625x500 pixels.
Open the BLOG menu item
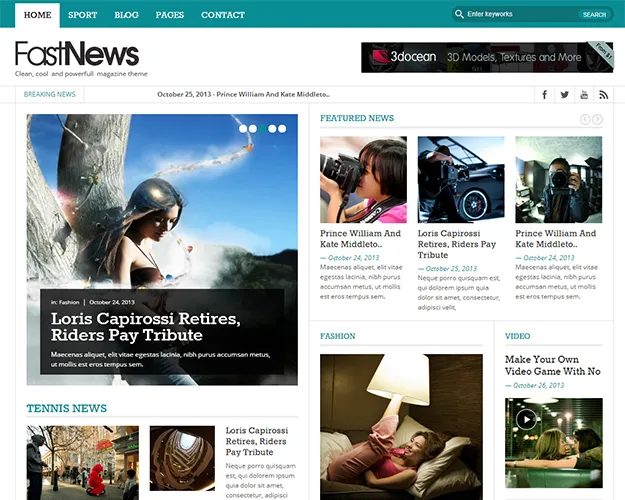126,15
